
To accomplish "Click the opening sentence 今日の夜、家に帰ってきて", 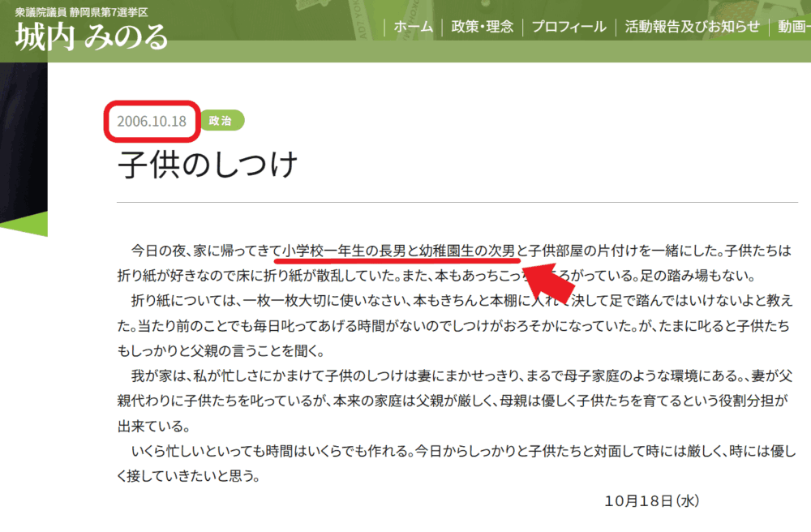I will (x=205, y=249).
